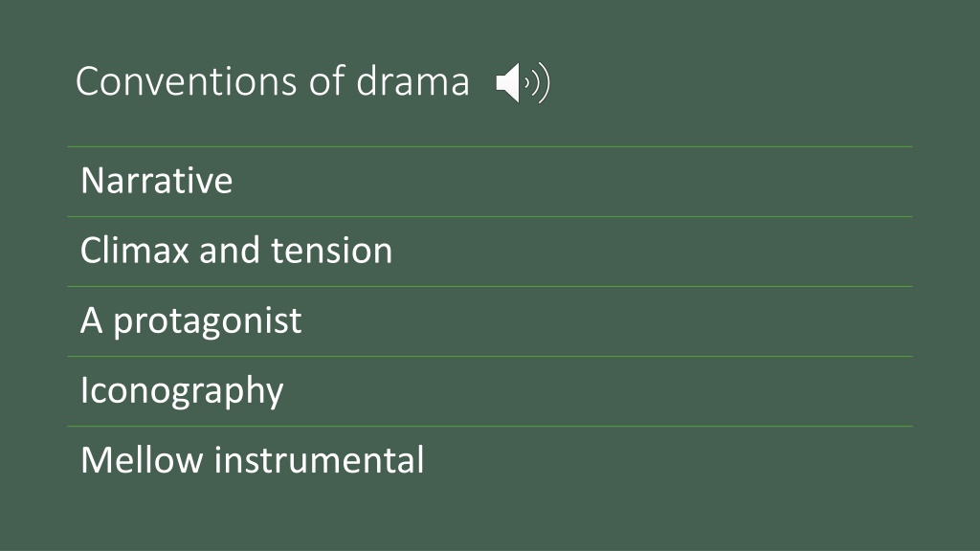Click the sound waves of the speaker icon
Screen dimensions: 980x551
[x=538, y=82]
